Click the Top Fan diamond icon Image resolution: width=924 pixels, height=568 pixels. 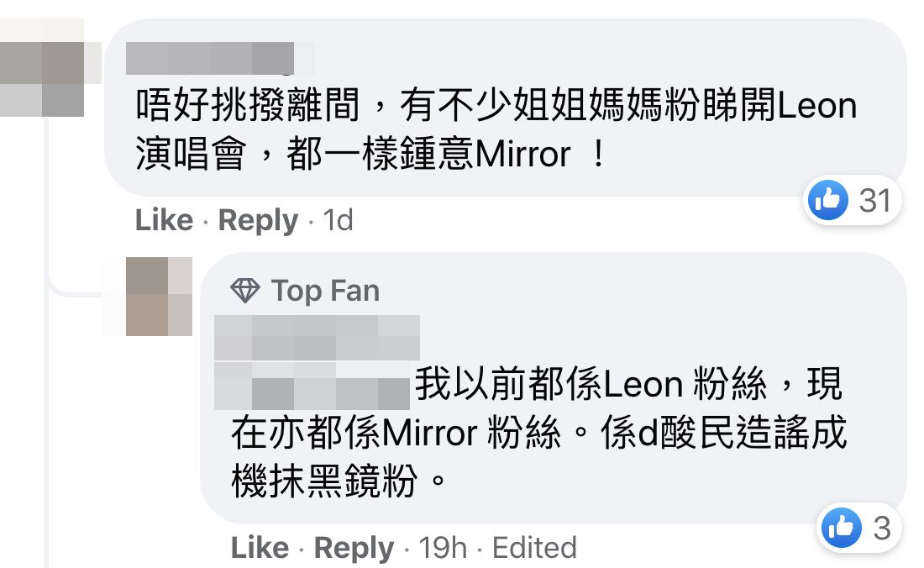(x=245, y=291)
